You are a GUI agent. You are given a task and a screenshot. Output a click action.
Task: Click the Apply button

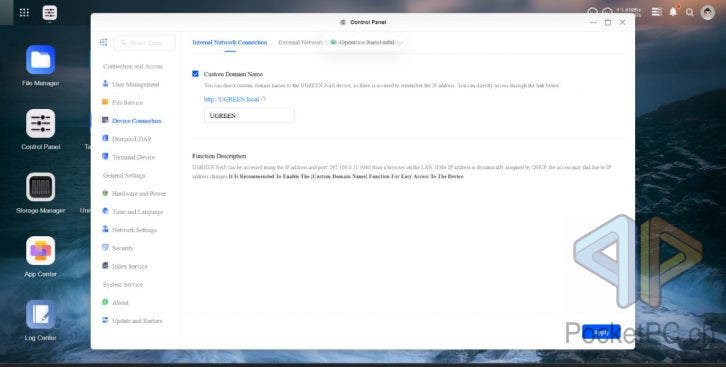click(x=601, y=332)
